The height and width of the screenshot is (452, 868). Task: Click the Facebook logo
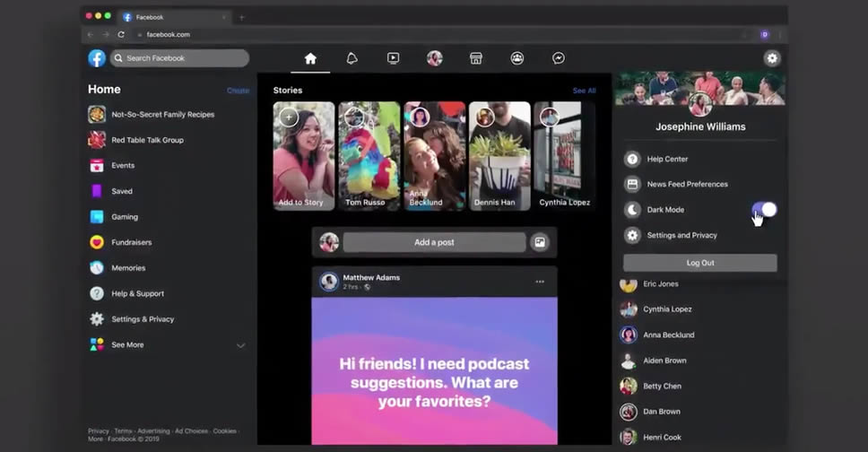[97, 58]
